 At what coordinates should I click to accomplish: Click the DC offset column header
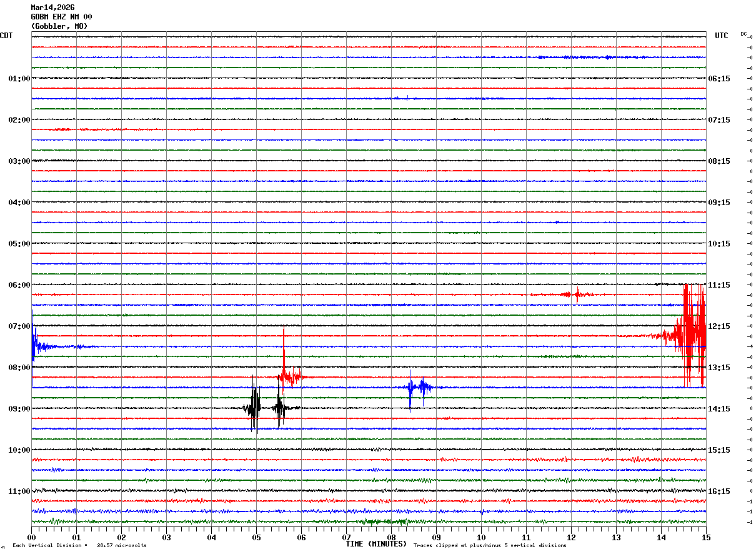click(x=745, y=34)
